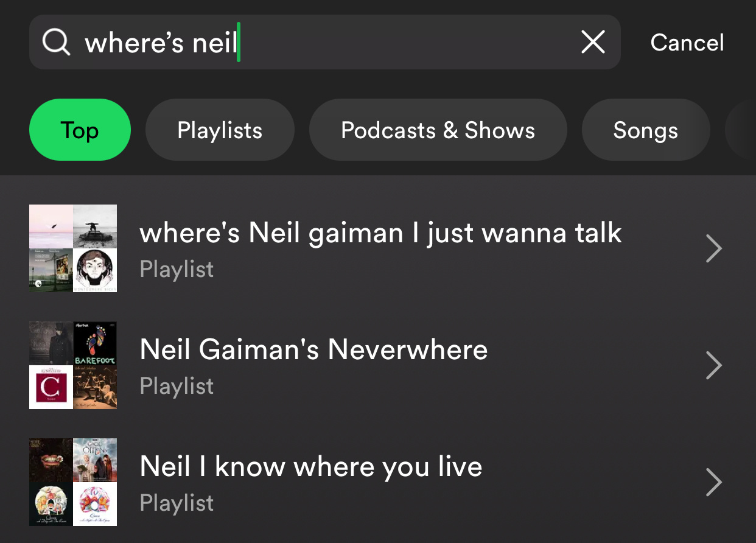Viewport: 756px width, 543px height.
Task: Open the Podcasts & Shows filter
Action: [x=438, y=130]
